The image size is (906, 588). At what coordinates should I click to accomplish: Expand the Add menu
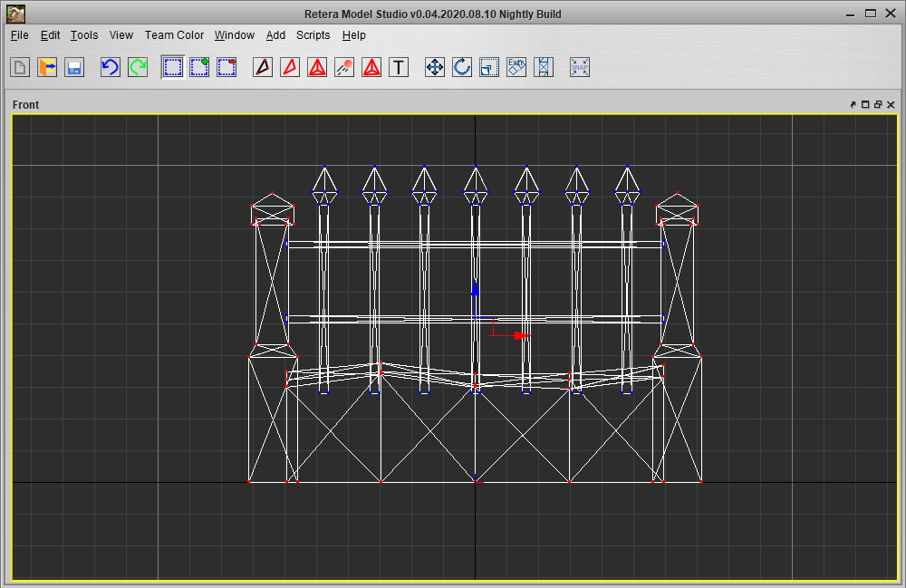pos(275,35)
